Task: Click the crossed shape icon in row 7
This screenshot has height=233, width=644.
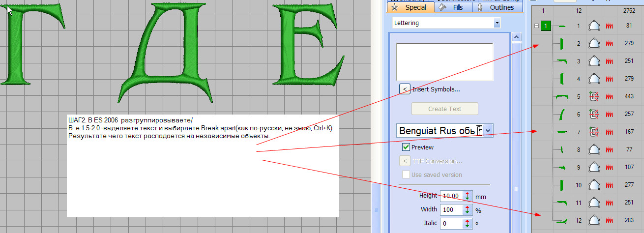Action: click(x=593, y=132)
